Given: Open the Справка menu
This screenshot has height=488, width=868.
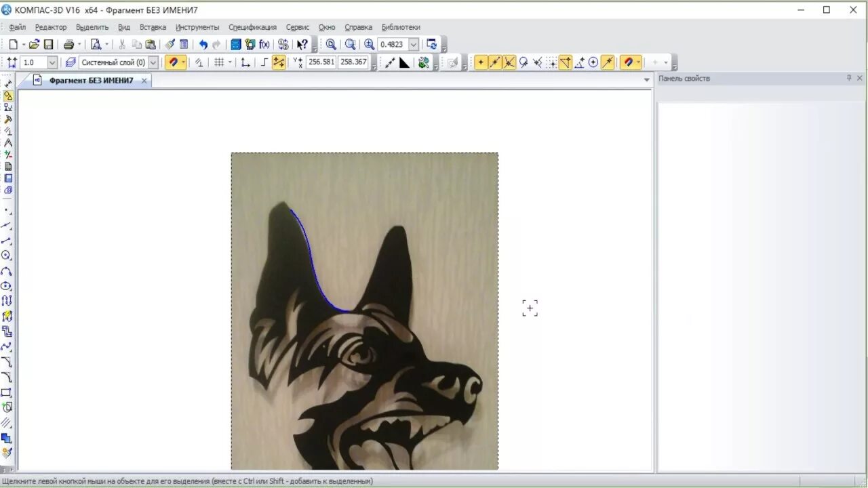Looking at the screenshot, I should [x=358, y=27].
